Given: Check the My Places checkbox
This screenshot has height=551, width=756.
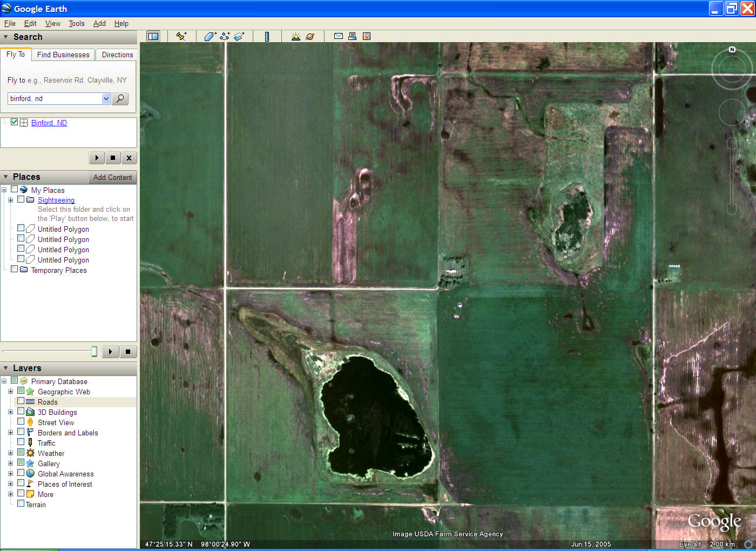Looking at the screenshot, I should click(x=15, y=190).
